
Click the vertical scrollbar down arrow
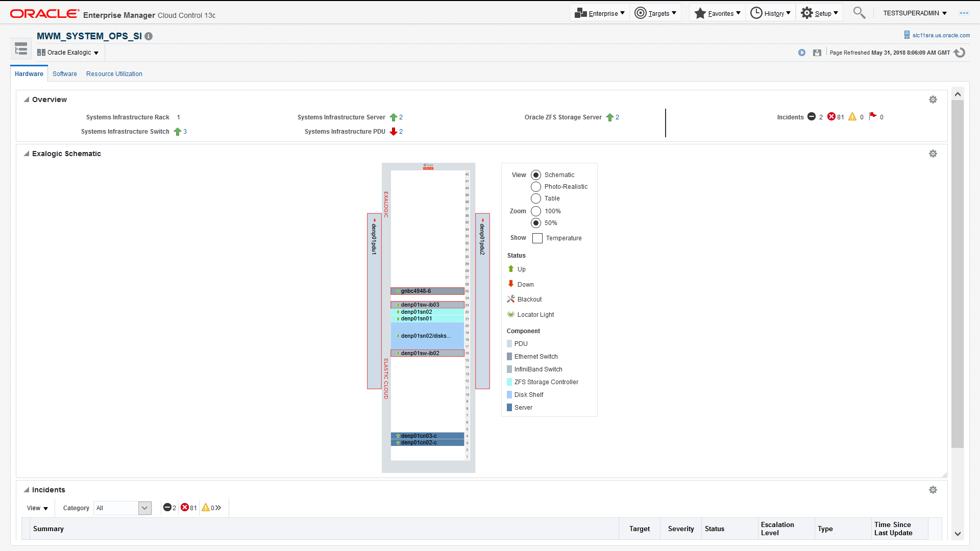(x=958, y=534)
